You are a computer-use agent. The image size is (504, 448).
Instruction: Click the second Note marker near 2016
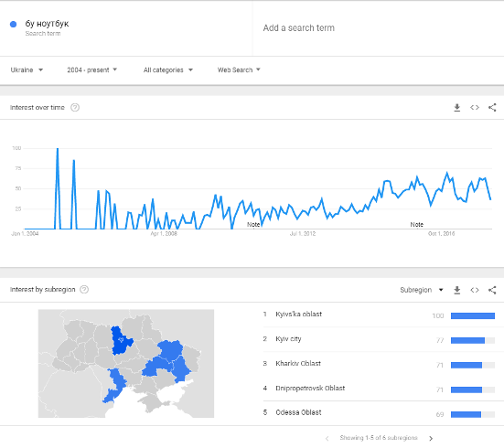pos(416,224)
